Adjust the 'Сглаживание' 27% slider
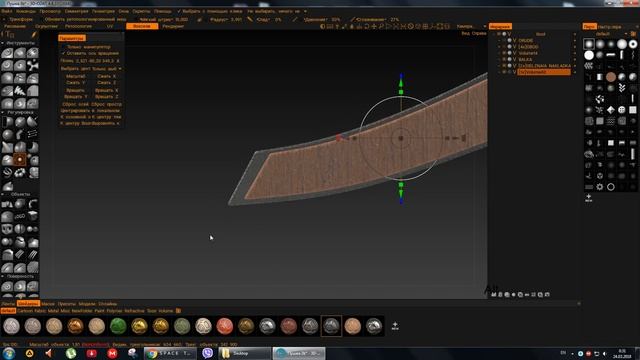The height and width of the screenshot is (360, 640). 378,19
